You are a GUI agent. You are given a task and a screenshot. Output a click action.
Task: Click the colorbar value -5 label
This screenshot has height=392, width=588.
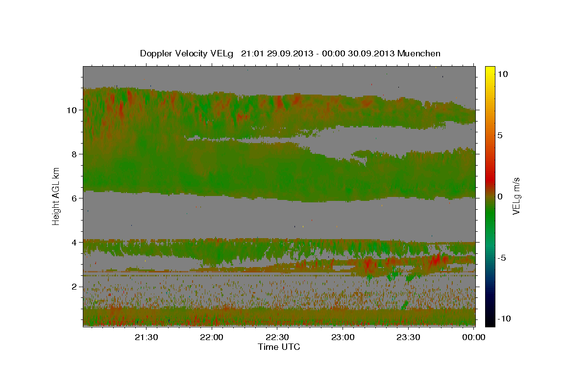tap(501, 257)
